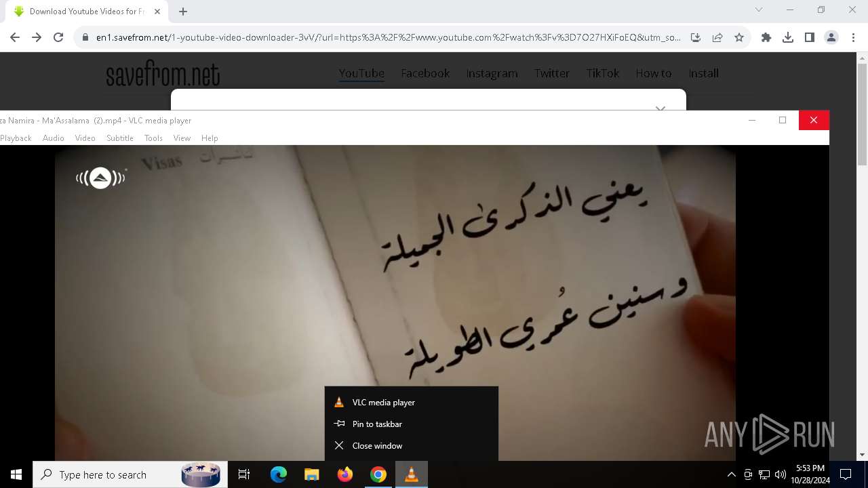Click scroll down arrow of page scrollbar
The image size is (868, 488).
tap(862, 455)
